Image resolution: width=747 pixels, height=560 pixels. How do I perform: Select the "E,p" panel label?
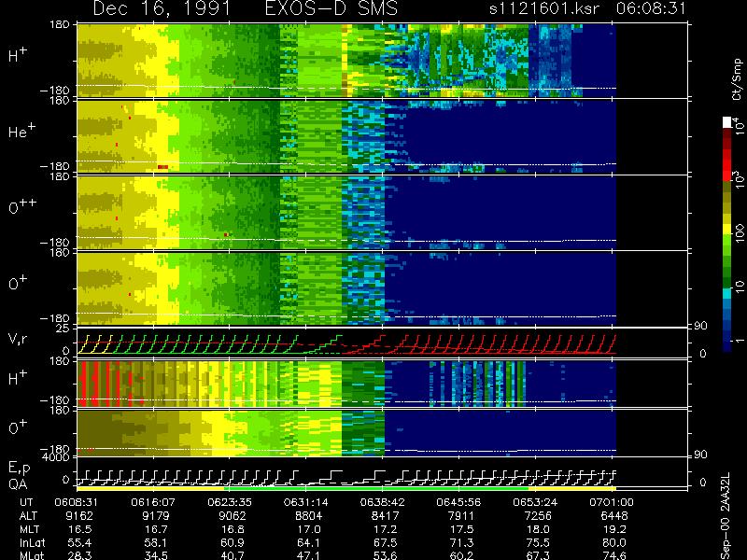click(19, 469)
